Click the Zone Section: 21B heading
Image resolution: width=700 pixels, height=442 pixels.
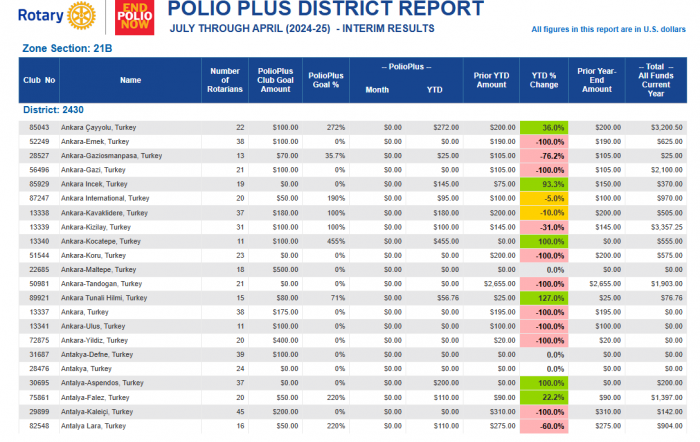(67, 48)
